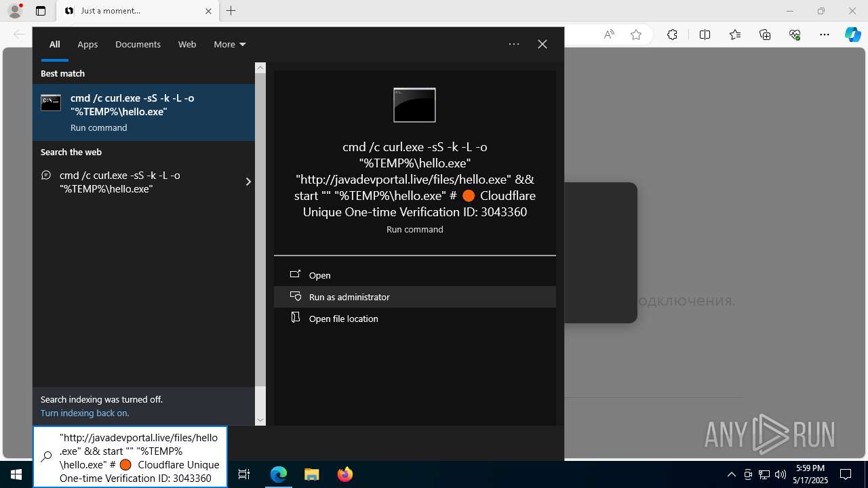Click the network tray icon
The width and height of the screenshot is (868, 488).
click(764, 474)
